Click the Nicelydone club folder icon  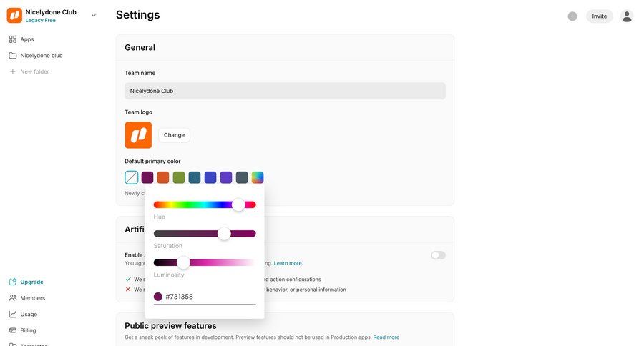[x=13, y=56]
